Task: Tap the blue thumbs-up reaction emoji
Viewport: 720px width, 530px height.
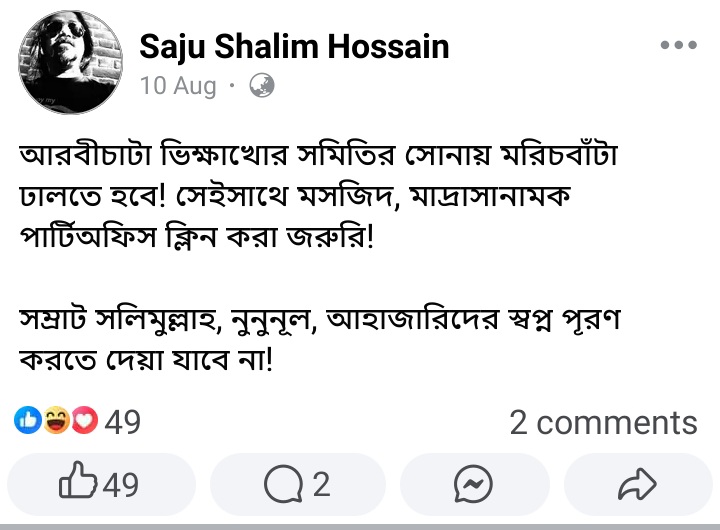Action: tap(28, 422)
